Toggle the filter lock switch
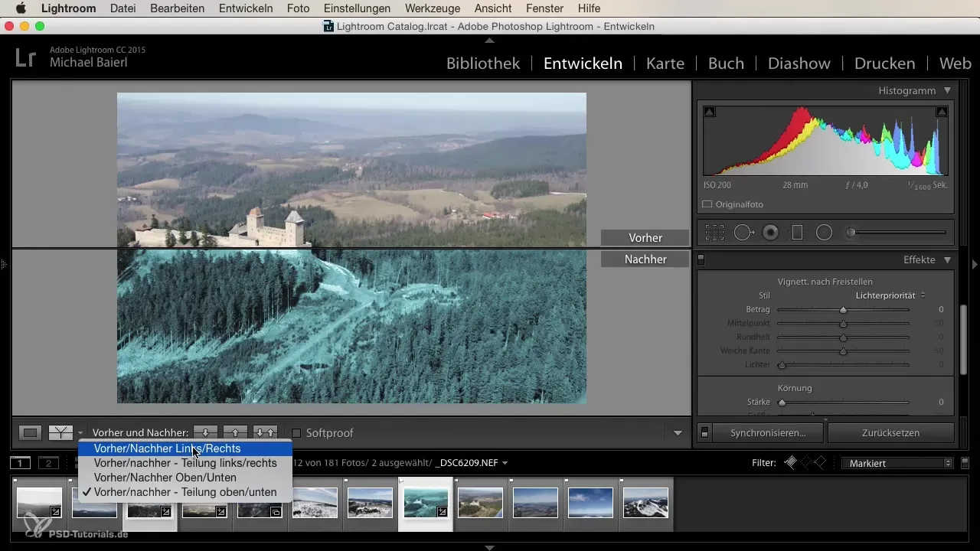This screenshot has height=551, width=980. point(965,463)
